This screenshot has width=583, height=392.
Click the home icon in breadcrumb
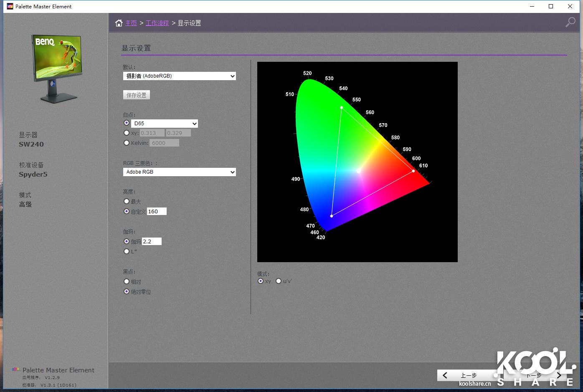(119, 23)
